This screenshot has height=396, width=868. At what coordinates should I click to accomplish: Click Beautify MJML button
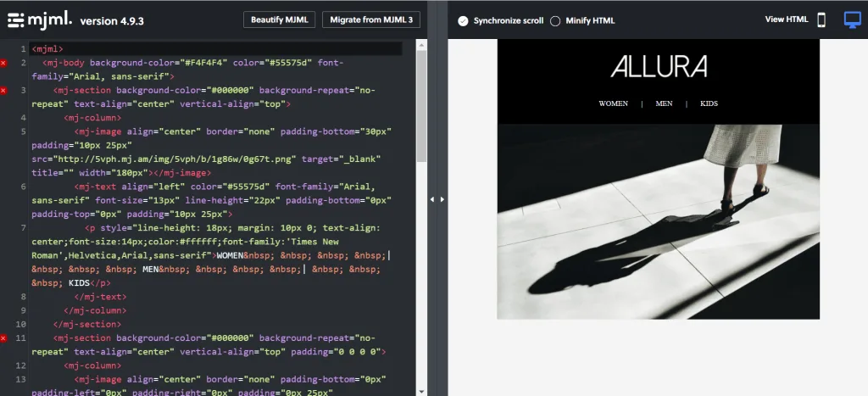point(280,20)
